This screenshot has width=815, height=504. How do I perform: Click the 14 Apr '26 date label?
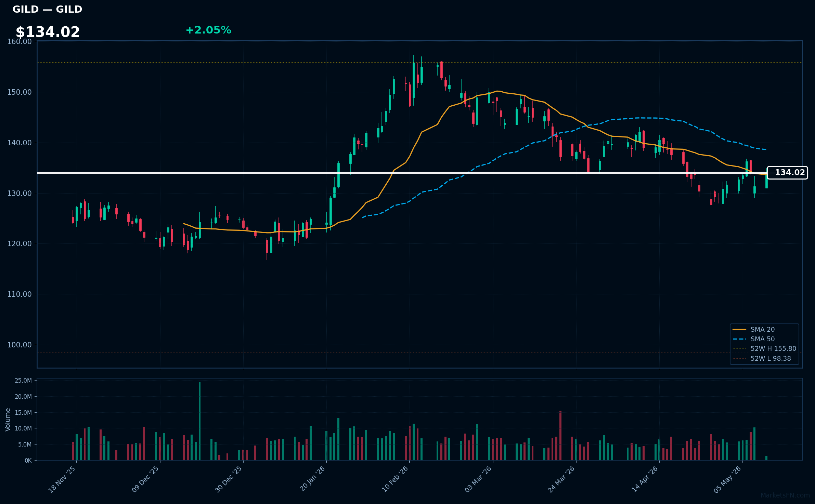point(645,479)
